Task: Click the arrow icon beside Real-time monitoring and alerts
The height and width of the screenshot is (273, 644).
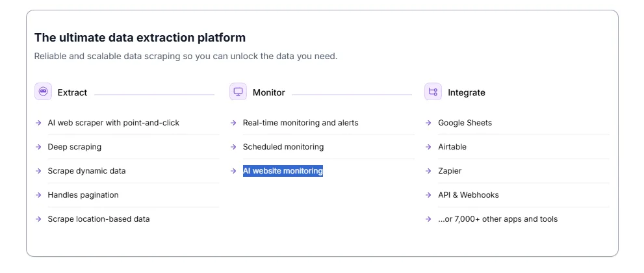Action: coord(234,123)
